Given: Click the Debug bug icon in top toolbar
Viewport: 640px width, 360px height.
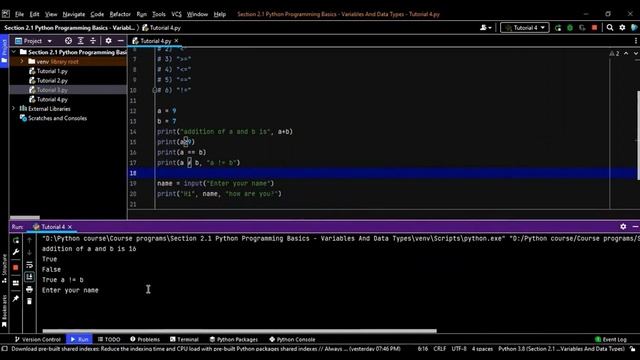Looking at the screenshot, I should [570, 28].
